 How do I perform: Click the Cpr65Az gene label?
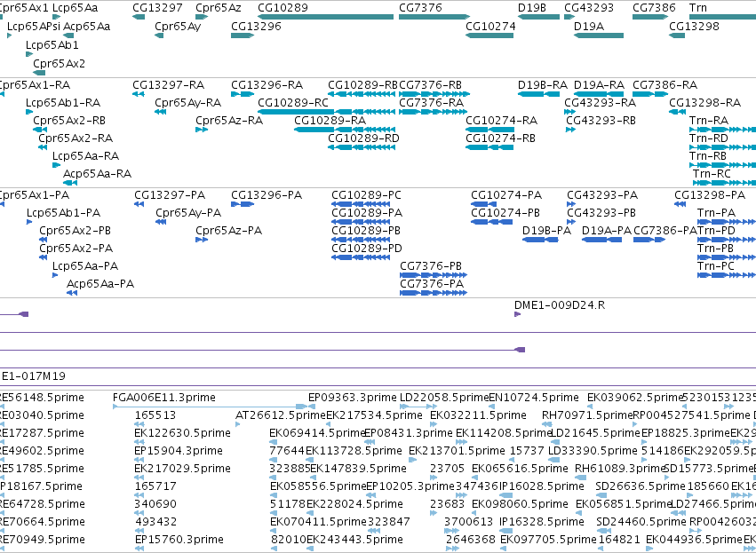click(x=218, y=8)
